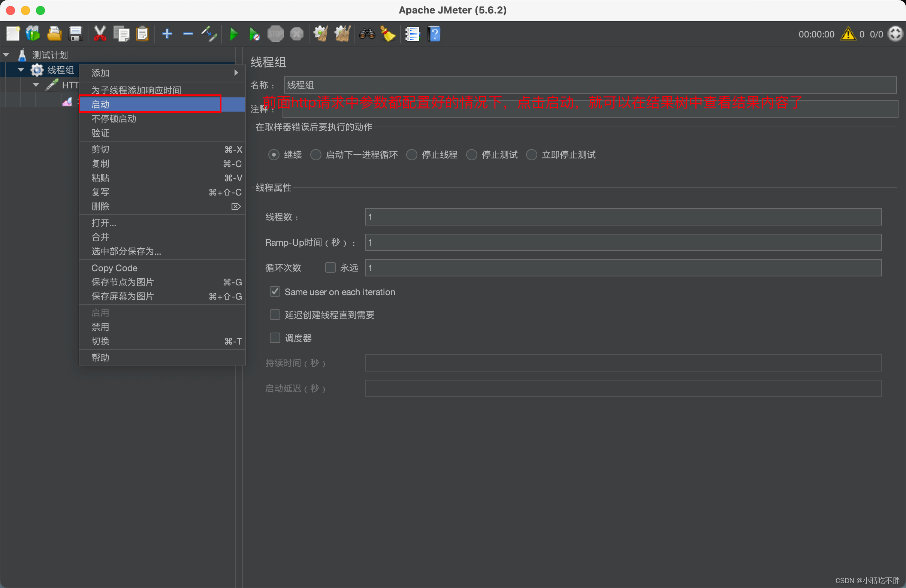Screen dimensions: 906x588
Task: Uncheck Same user on each iteration
Action: tap(275, 291)
